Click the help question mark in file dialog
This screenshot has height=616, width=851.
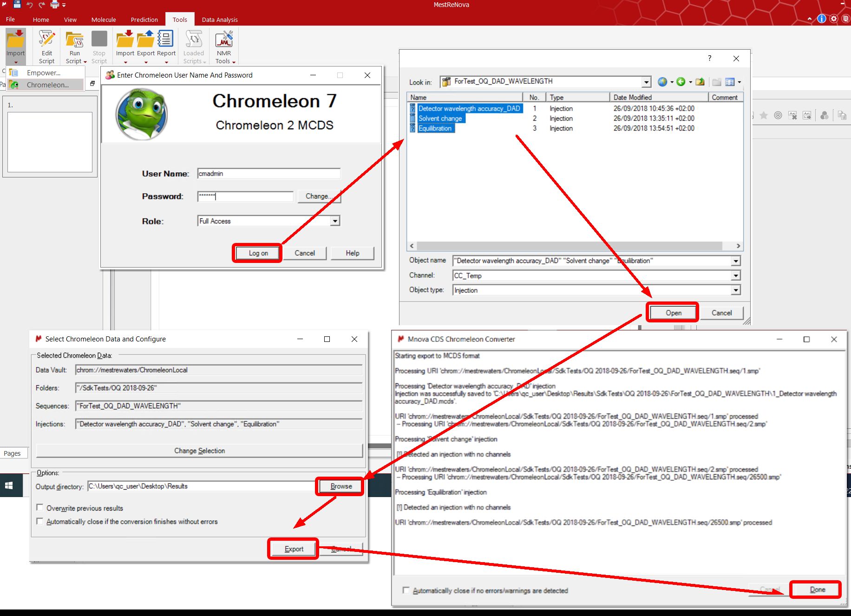709,58
